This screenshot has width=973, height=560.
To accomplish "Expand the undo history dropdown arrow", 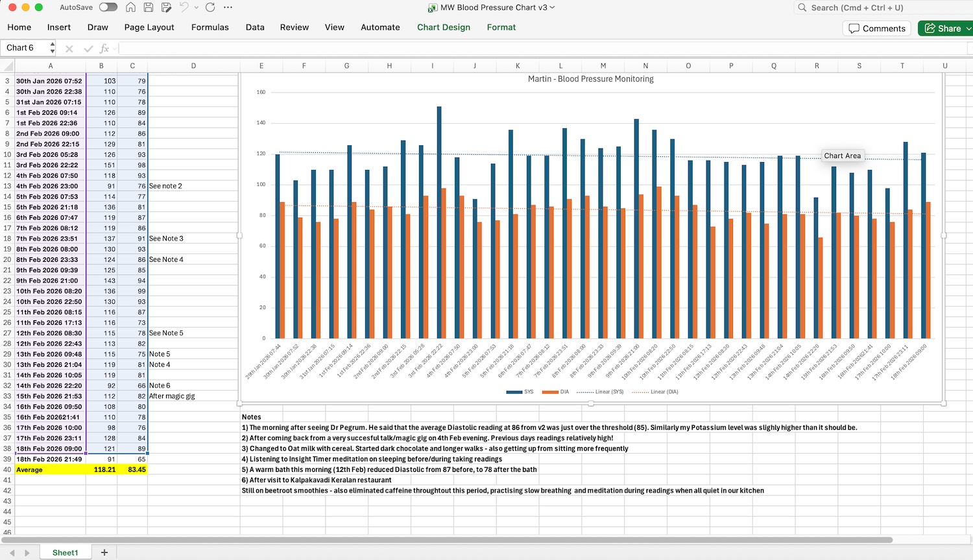I will pos(197,8).
